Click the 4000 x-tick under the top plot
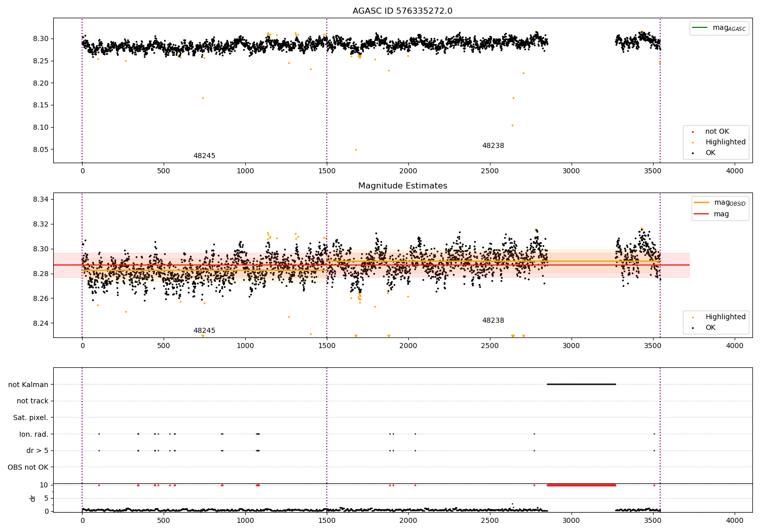Viewport: 760px width, 532px height. 735,171
